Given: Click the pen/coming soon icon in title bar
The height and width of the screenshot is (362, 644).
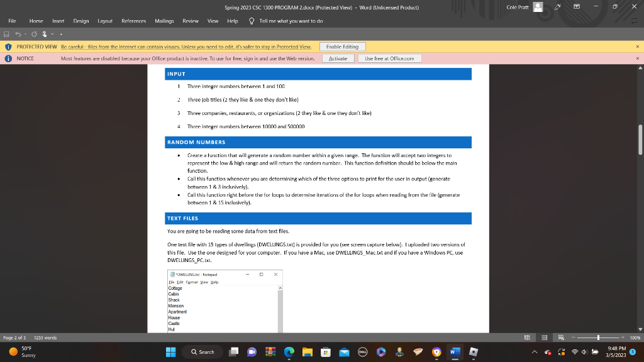Looking at the screenshot, I should (x=558, y=7).
